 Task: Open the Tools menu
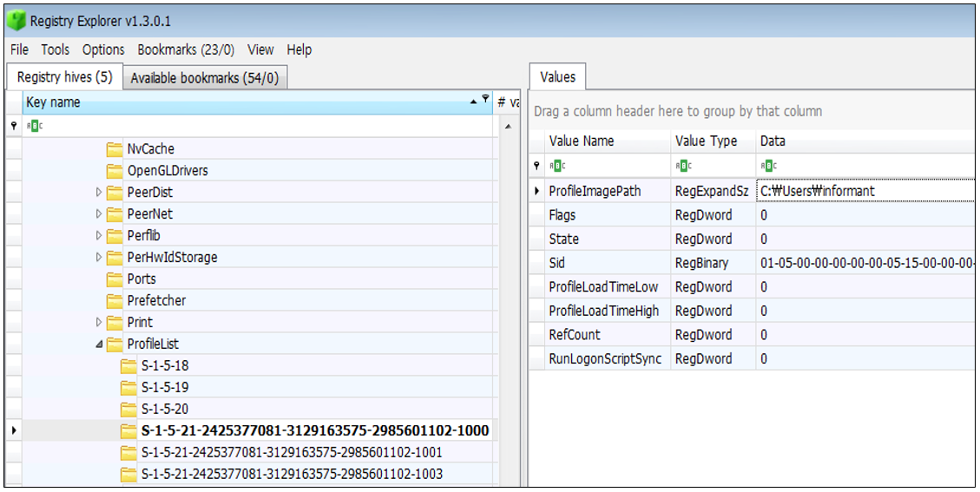click(x=55, y=50)
